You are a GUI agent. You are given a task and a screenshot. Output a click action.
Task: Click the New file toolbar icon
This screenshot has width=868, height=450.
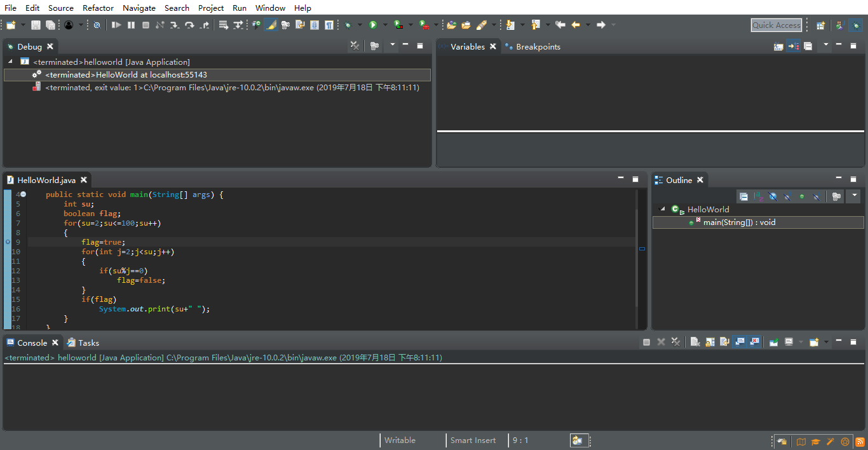pos(11,25)
